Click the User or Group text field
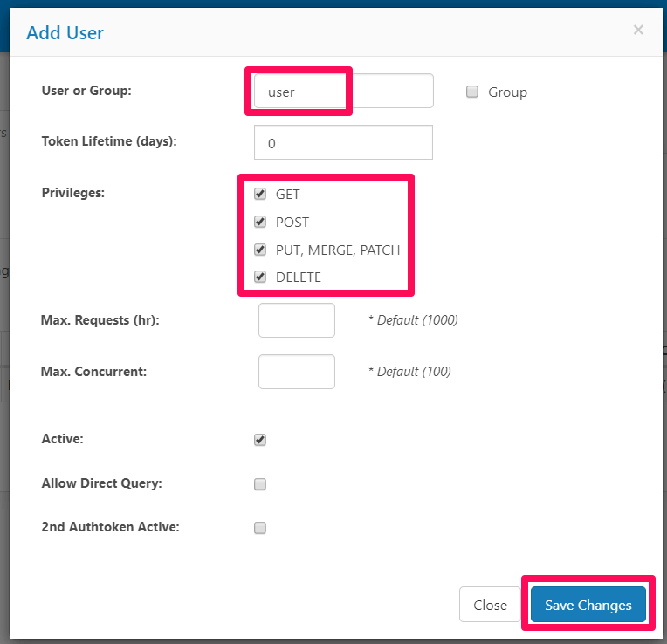Viewport: 667px width, 644px height. tap(343, 91)
